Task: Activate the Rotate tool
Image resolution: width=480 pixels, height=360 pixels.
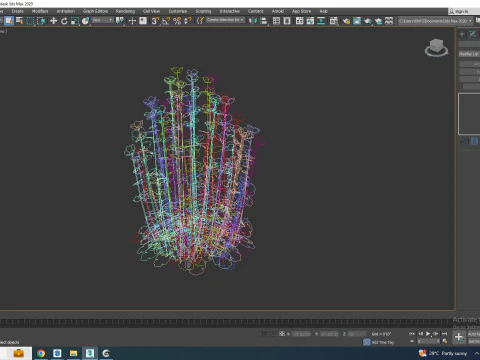Action: pyautogui.click(x=64, y=21)
